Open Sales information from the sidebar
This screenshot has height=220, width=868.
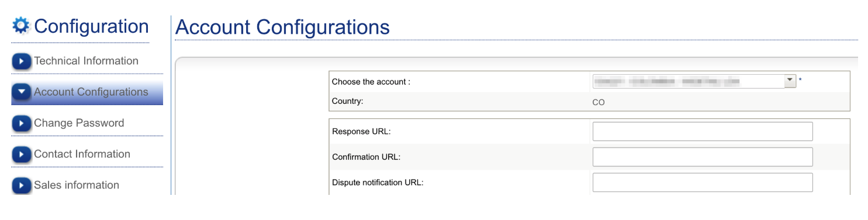(77, 185)
